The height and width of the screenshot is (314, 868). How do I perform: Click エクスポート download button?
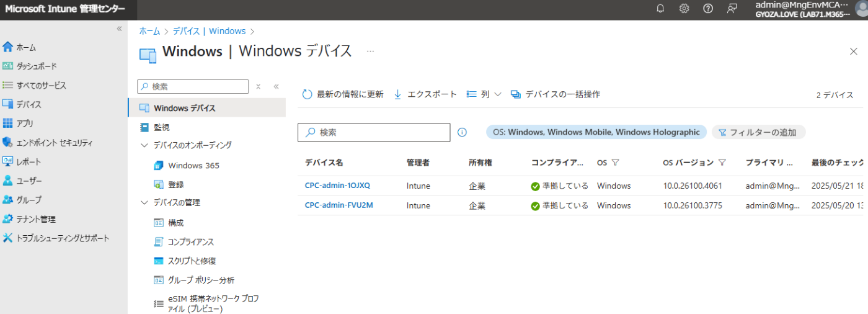pos(425,94)
